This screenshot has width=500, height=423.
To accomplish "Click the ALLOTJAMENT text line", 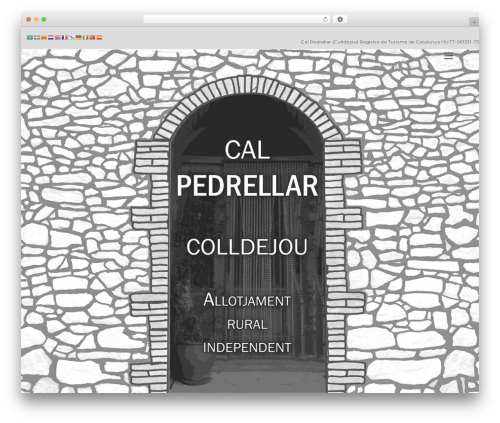I will [247, 300].
